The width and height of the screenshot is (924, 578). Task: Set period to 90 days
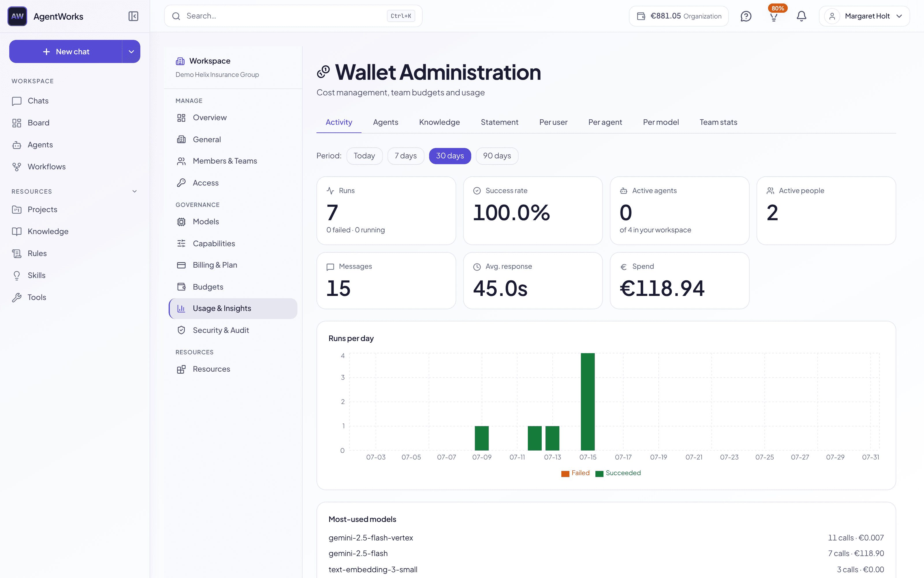point(497,156)
